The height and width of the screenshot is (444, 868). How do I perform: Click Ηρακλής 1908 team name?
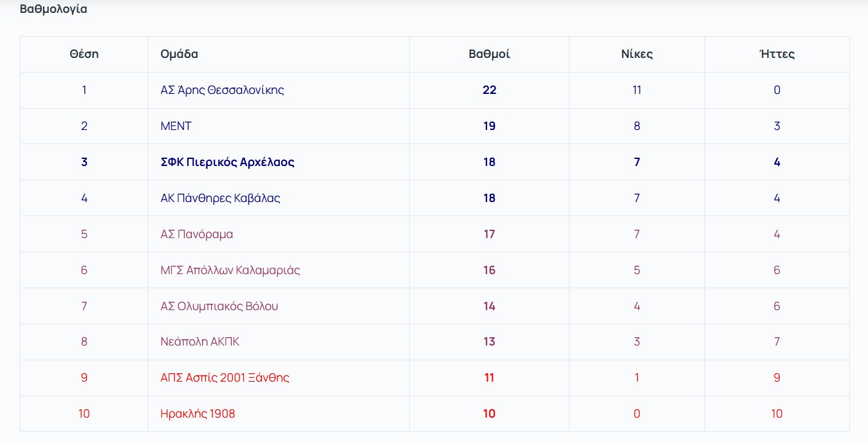(x=198, y=414)
